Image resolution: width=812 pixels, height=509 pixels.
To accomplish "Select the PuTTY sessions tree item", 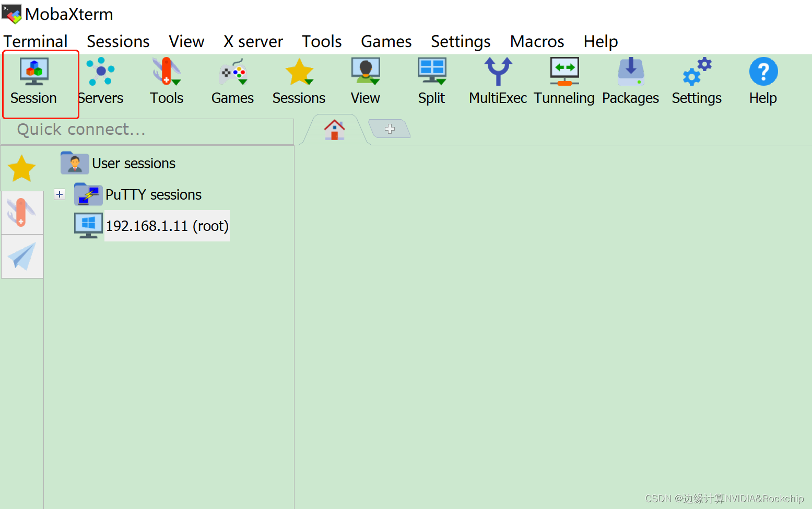I will point(154,194).
